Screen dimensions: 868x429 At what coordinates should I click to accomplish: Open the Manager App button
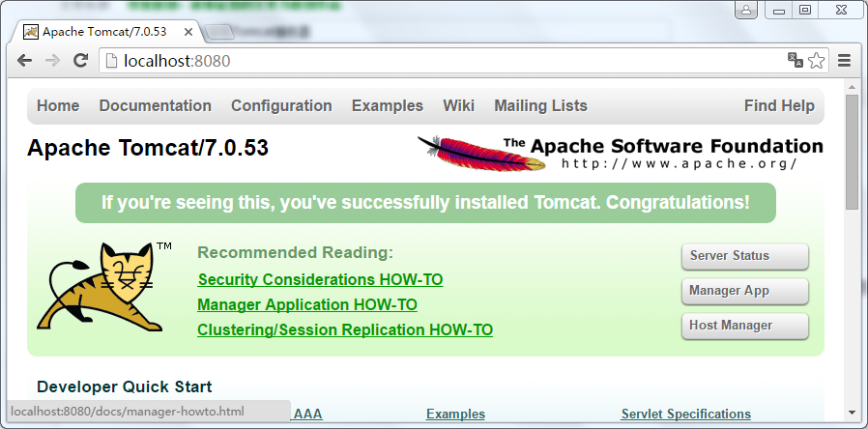point(745,291)
